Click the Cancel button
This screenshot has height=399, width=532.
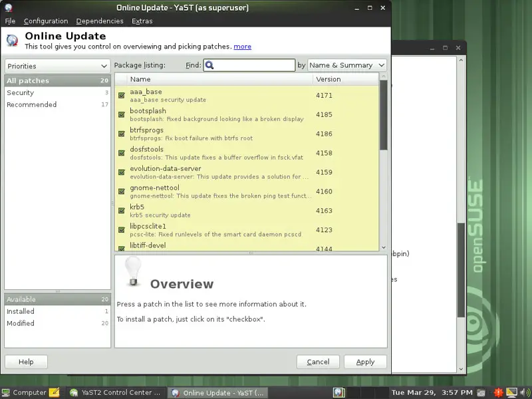pos(318,362)
